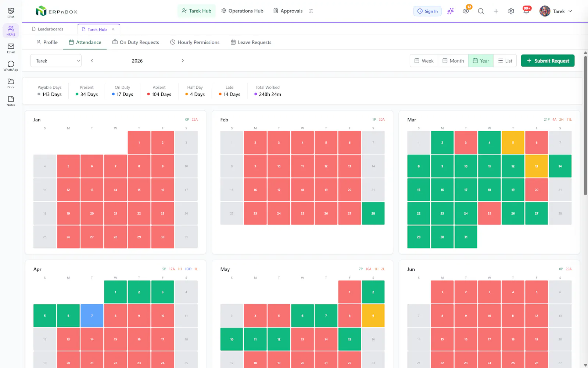Open the employee dropdown showing Tarek
This screenshot has height=368, width=588.
pos(56,61)
